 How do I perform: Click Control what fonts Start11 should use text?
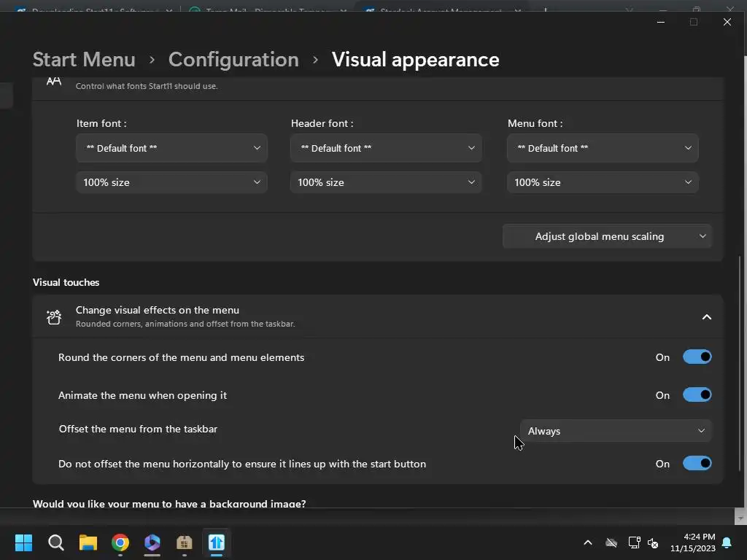click(x=147, y=86)
